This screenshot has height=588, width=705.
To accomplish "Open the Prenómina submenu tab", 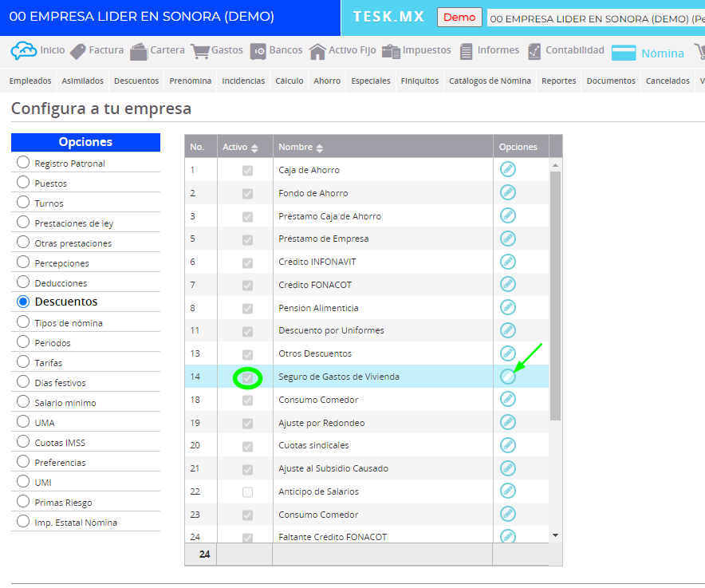I will click(x=190, y=81).
